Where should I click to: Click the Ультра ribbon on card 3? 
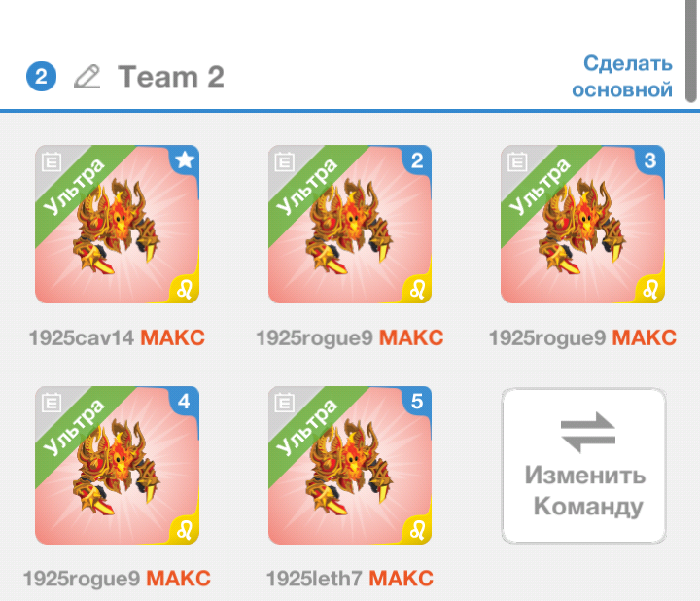(x=541, y=188)
